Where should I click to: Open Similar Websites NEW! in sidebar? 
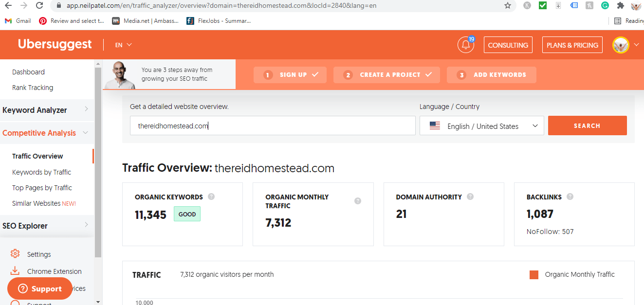pos(44,203)
